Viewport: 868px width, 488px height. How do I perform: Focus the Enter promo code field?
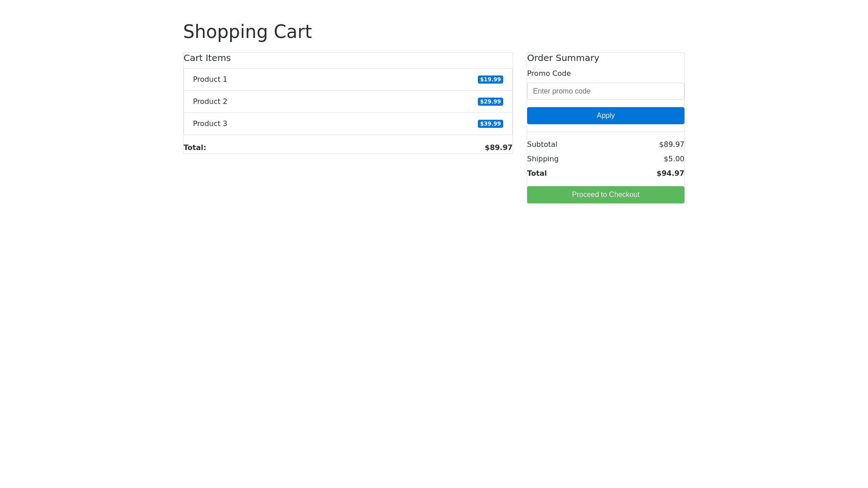[x=605, y=91]
